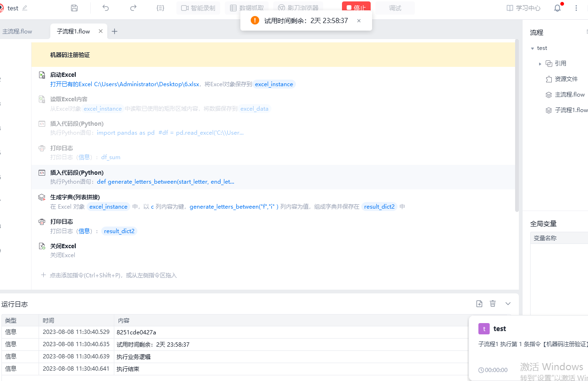This screenshot has width=588, height=381.
Task: Redo the last action
Action: point(133,8)
